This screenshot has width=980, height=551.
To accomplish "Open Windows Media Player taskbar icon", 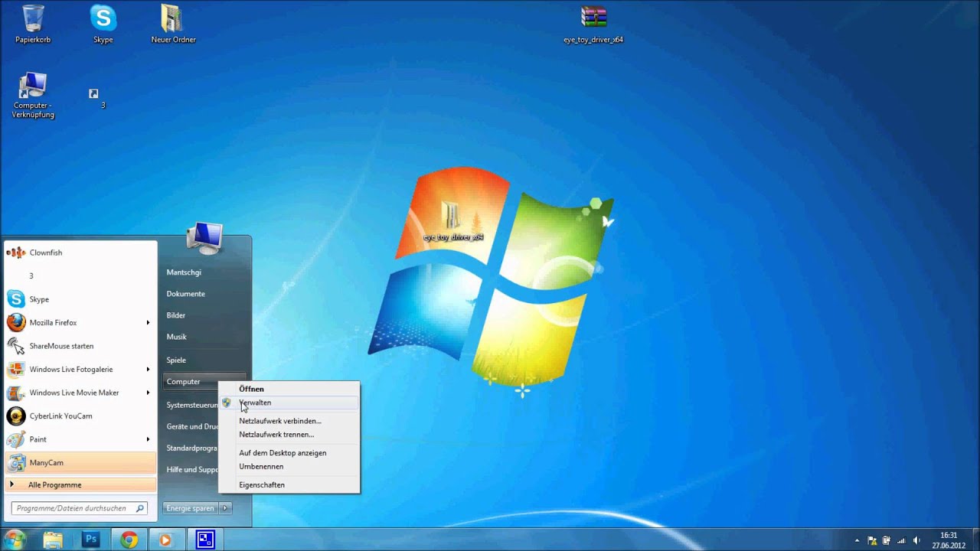I will [165, 540].
